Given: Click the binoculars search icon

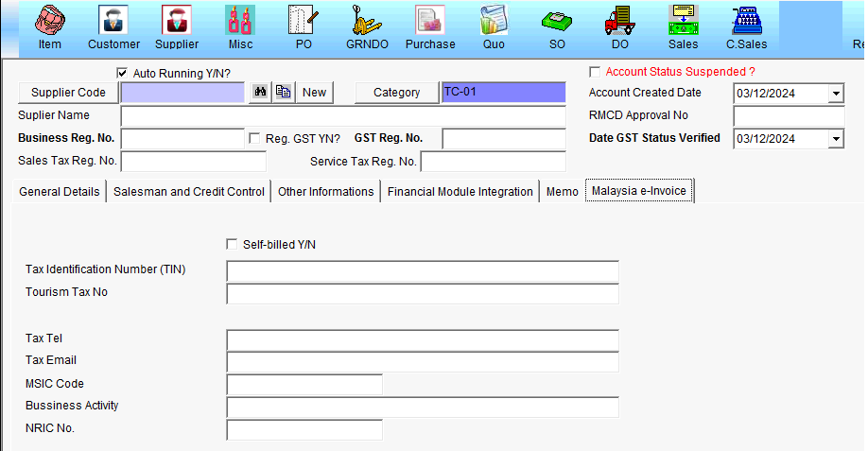Looking at the screenshot, I should pos(258,93).
